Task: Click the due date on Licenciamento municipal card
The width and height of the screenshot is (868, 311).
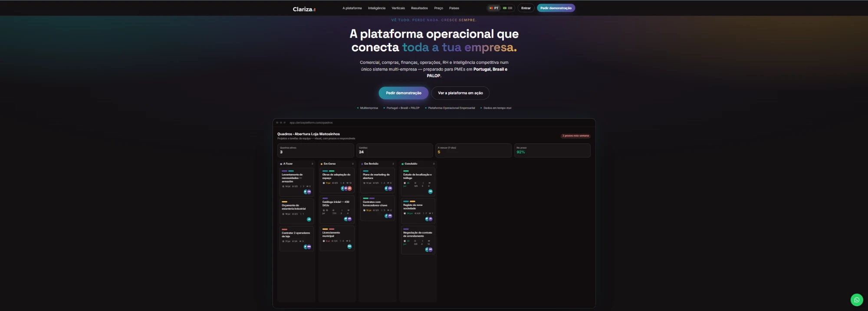Action: click(326, 241)
